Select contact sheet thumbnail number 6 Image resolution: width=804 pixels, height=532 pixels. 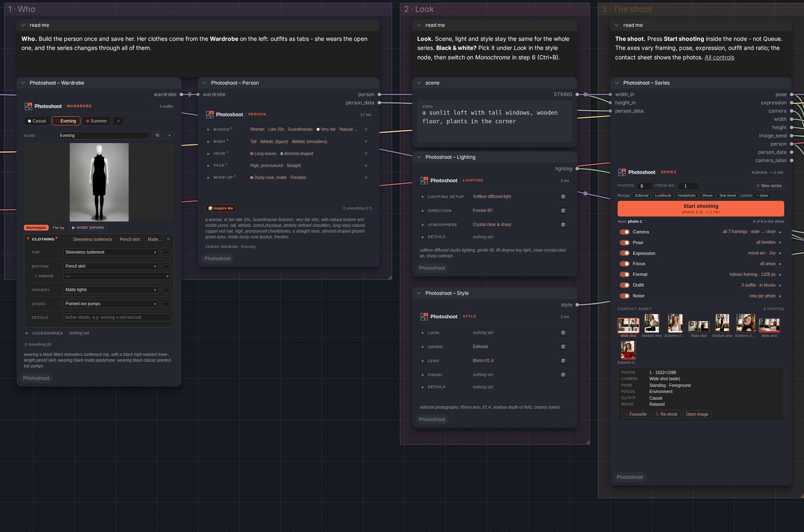745,323
